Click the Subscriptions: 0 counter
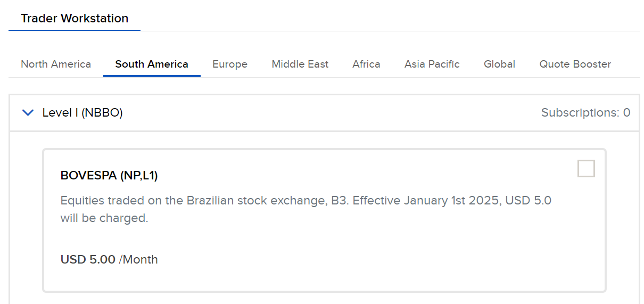Image resolution: width=644 pixels, height=304 pixels. [585, 113]
